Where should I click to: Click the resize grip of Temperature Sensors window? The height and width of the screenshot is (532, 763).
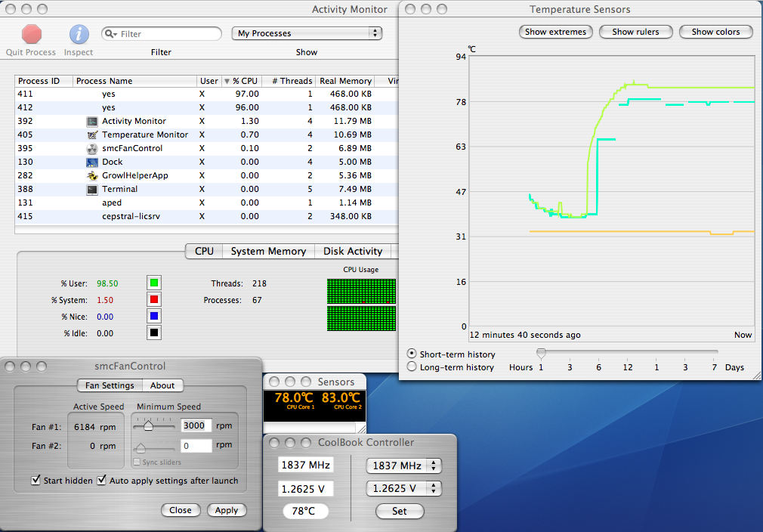757,376
